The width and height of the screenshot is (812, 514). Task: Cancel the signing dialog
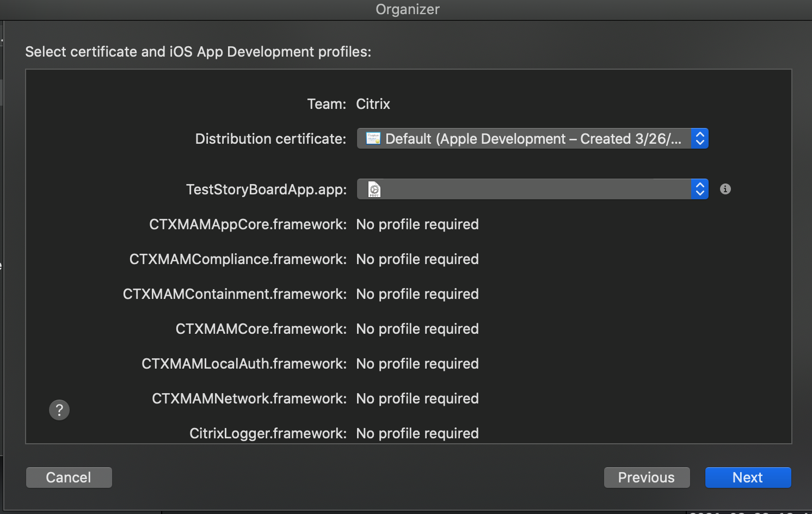(x=69, y=478)
